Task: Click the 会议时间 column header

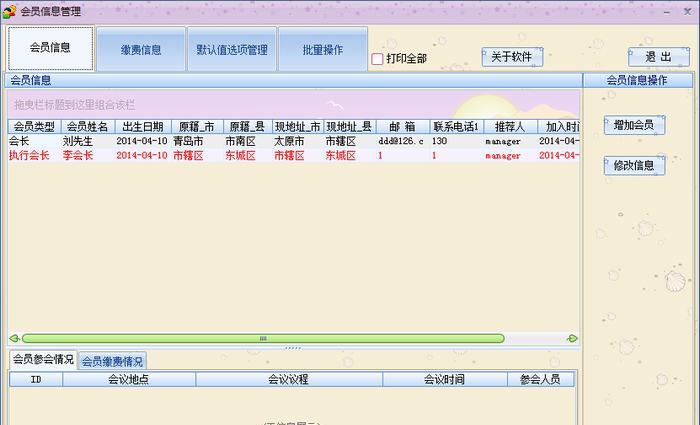Action: coord(445,379)
